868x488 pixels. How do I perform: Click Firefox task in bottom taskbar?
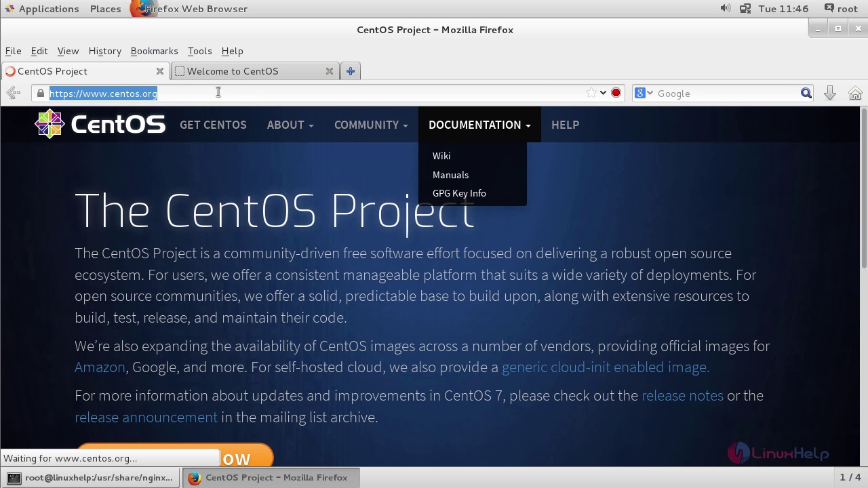(271, 478)
